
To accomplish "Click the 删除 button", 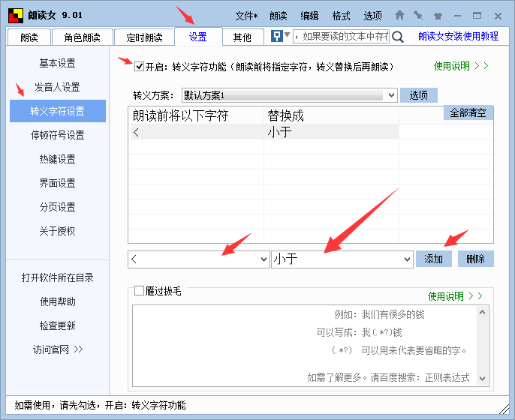I will (475, 259).
